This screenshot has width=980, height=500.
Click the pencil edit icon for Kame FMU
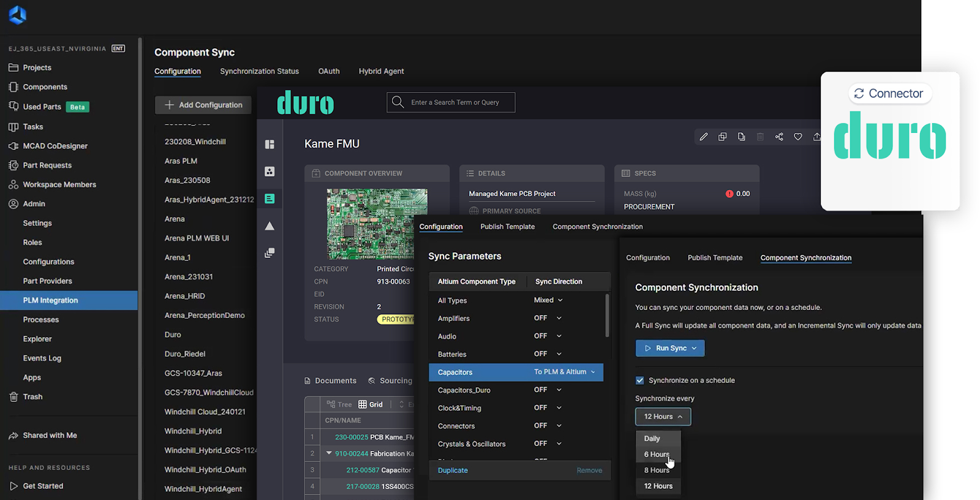pos(704,137)
